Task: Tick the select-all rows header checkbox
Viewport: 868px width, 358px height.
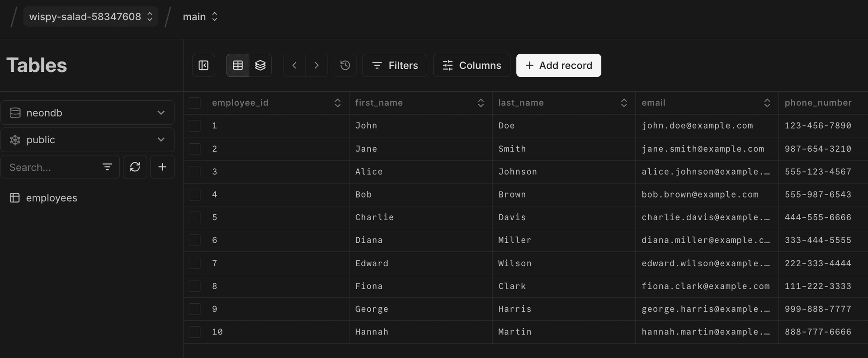Action: (x=194, y=103)
